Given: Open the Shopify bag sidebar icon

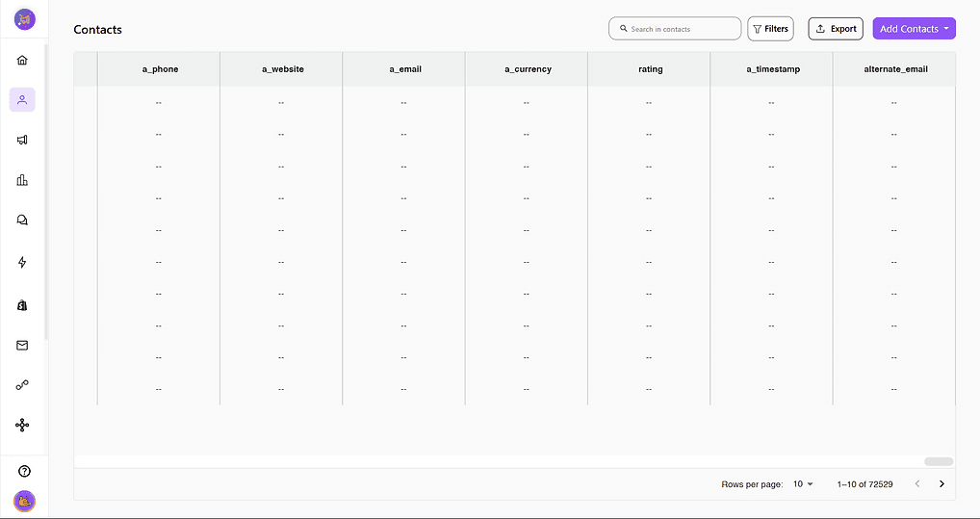Looking at the screenshot, I should 22,305.
